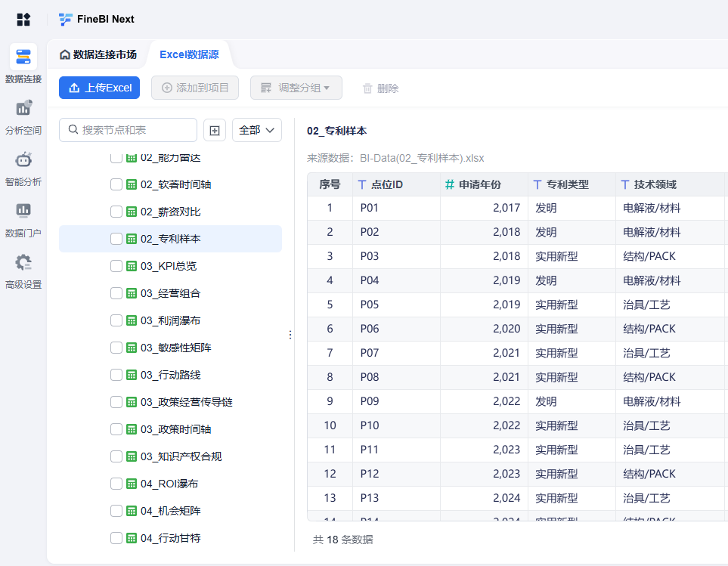Select 03_政策时间轴 in the table list

pyautogui.click(x=170, y=430)
